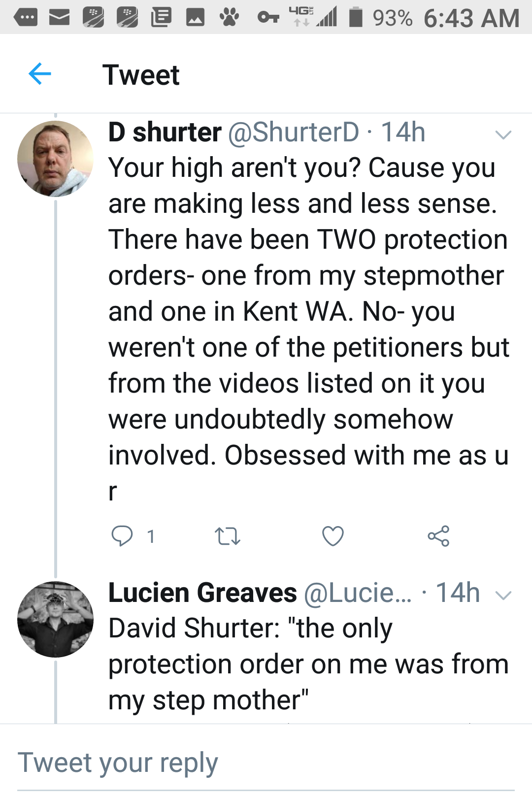
Task: Open the mail notification in status bar
Action: [60, 18]
